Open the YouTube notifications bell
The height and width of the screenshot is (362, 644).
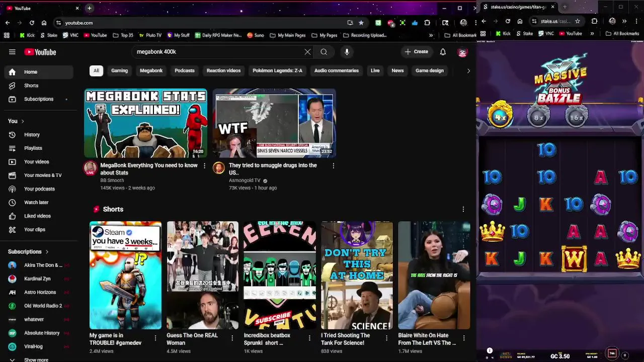coord(443,52)
